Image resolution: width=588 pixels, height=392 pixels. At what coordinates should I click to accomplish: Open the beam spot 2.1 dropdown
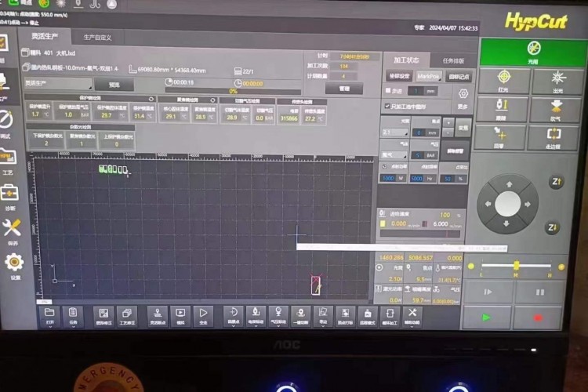coord(394,132)
